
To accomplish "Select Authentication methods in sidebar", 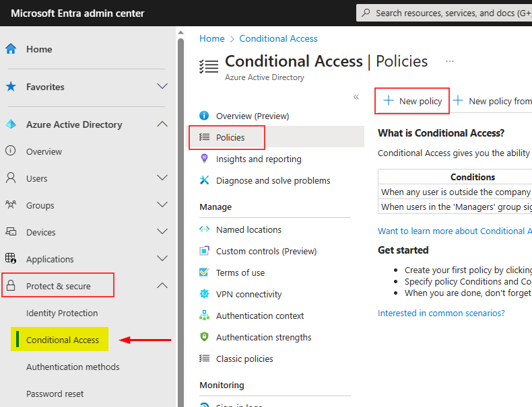I will tap(73, 367).
